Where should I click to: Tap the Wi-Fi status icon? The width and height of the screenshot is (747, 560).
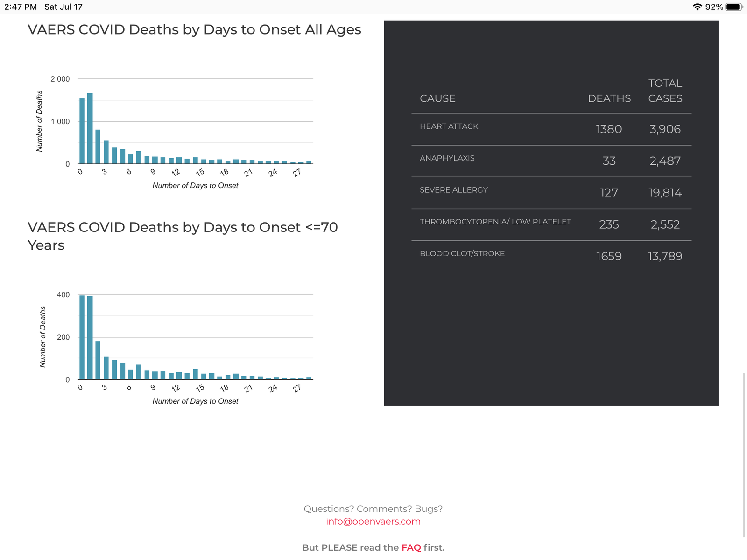(698, 7)
